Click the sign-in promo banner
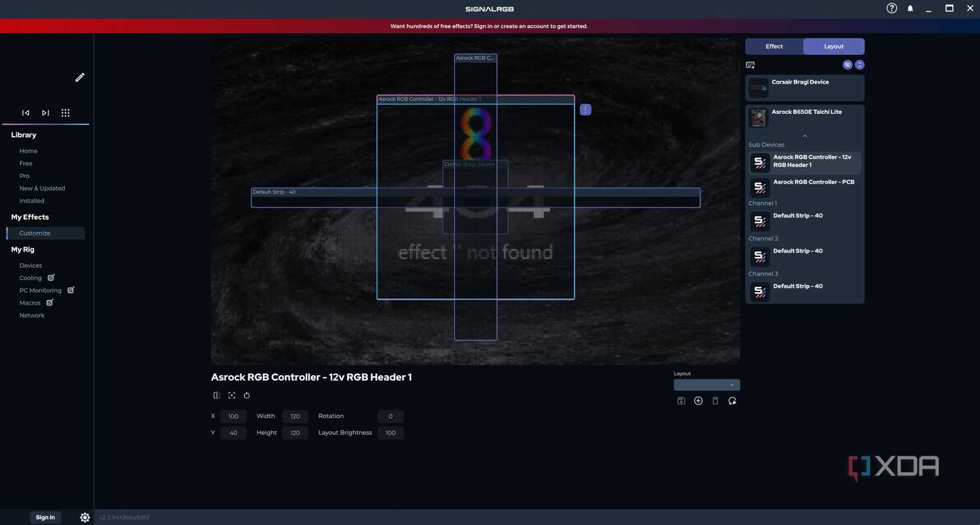The image size is (980, 525). [x=489, y=26]
